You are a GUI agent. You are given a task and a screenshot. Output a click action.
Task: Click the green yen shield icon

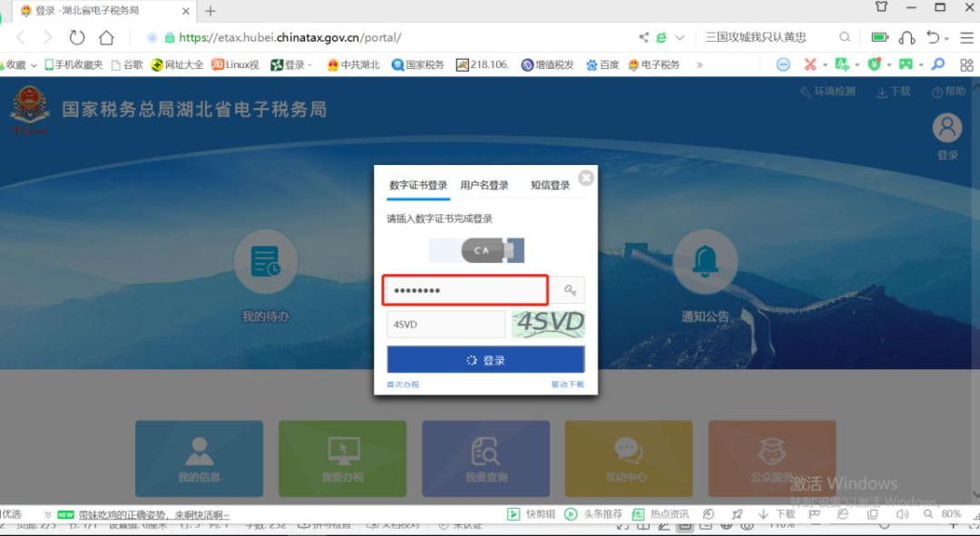pyautogui.click(x=875, y=64)
